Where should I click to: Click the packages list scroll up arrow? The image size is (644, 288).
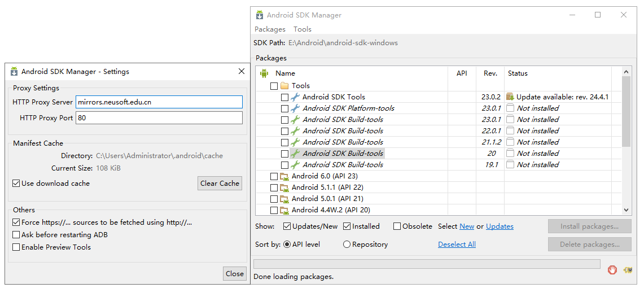[626, 72]
